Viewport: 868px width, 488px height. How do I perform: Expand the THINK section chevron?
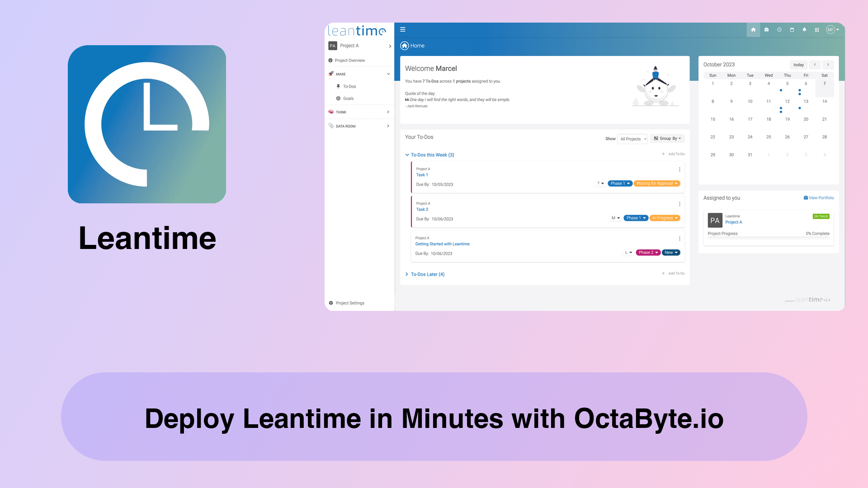point(388,112)
